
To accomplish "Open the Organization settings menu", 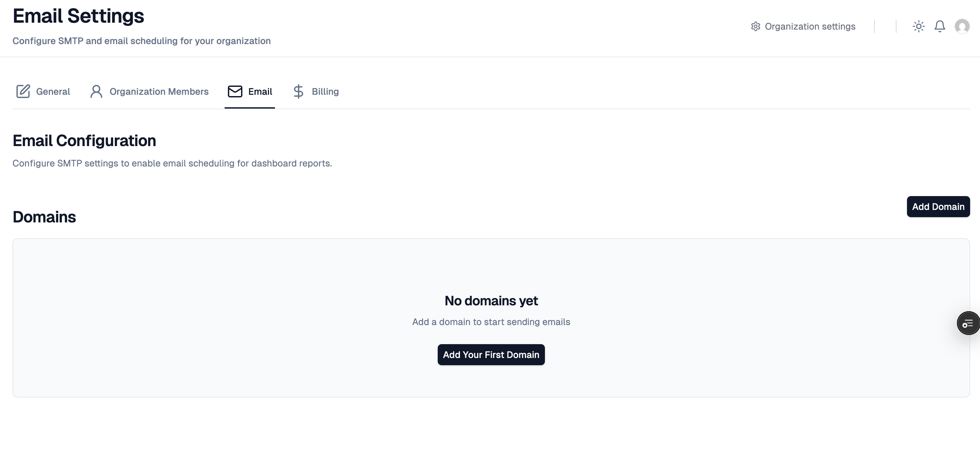I will coord(803,26).
